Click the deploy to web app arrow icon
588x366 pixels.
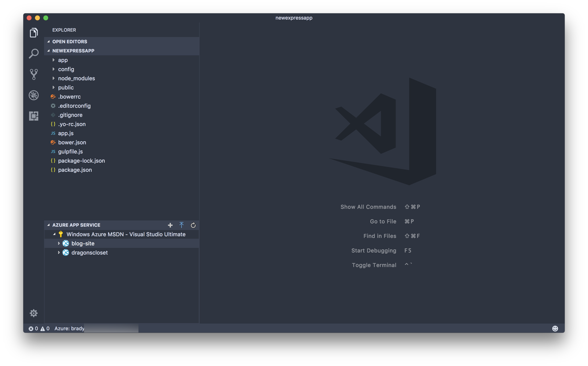(x=182, y=225)
